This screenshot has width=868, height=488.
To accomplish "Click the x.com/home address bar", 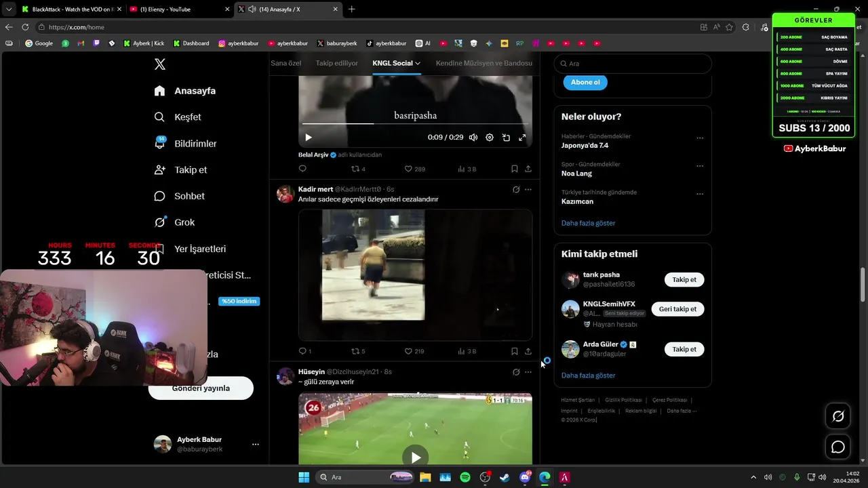I will (366, 27).
